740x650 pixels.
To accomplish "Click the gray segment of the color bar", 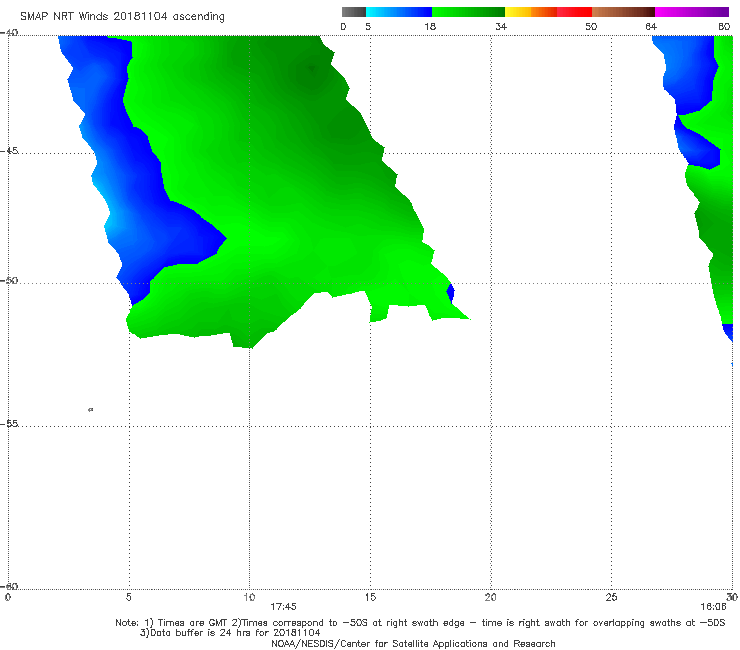I will (354, 12).
